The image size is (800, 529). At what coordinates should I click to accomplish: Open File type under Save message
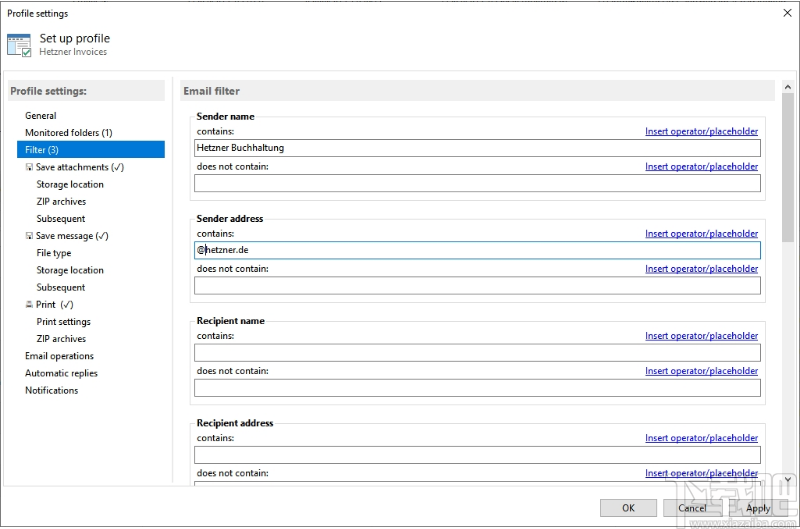coord(54,253)
